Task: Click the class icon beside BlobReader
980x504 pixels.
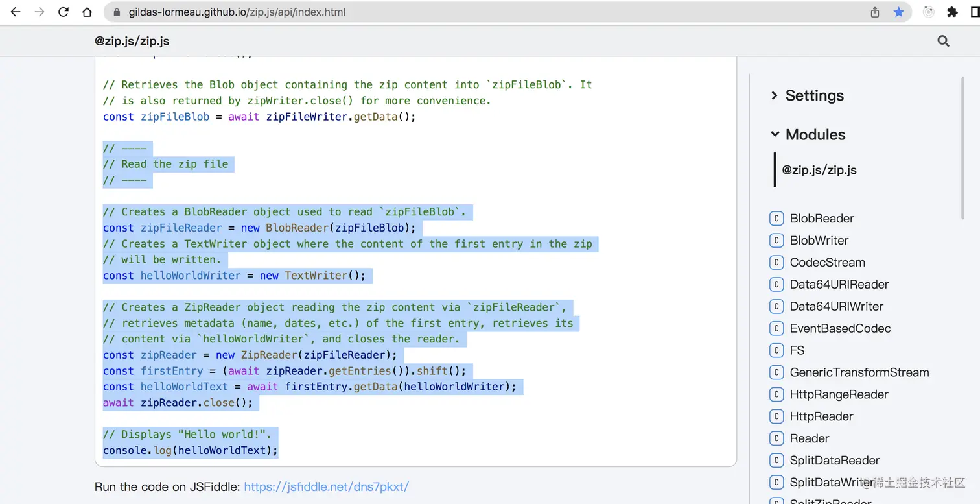Action: coord(776,219)
